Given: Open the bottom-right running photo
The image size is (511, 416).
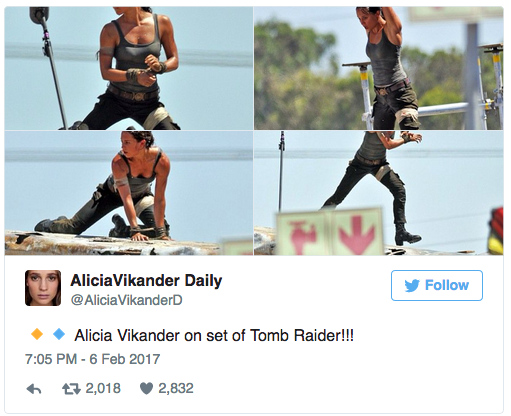Looking at the screenshot, I should [x=379, y=193].
